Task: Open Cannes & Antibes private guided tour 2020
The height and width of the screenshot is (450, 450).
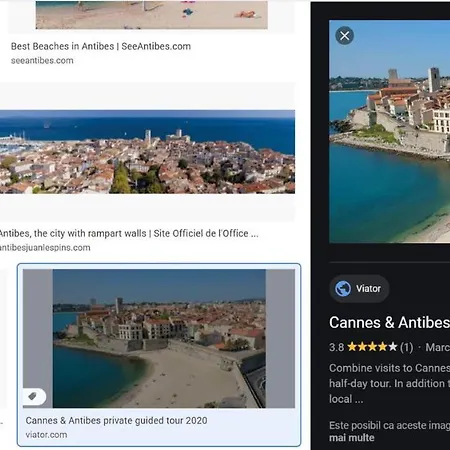Action: (x=116, y=421)
